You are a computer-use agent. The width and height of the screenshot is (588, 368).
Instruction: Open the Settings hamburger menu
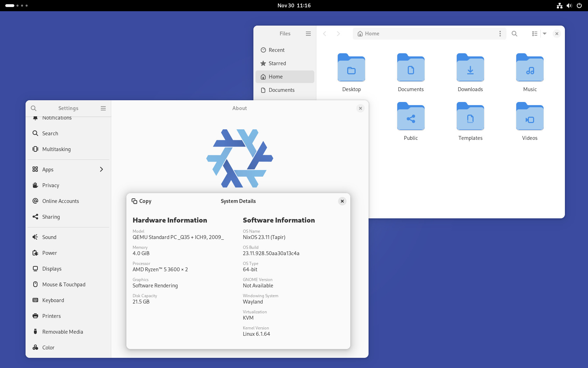point(103,108)
